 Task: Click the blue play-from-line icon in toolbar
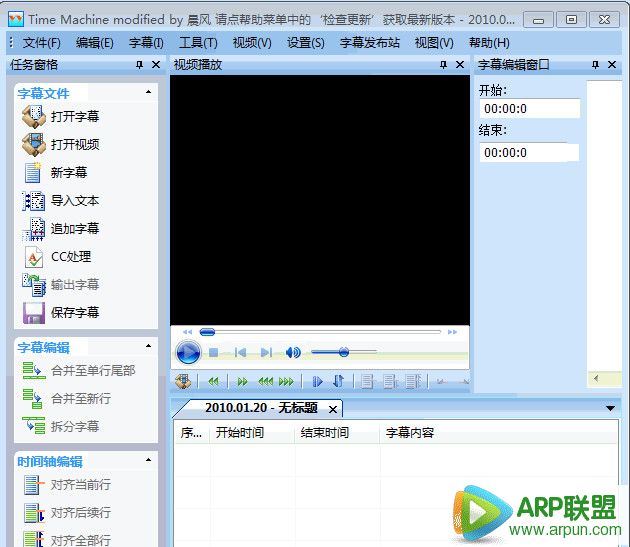click(x=317, y=381)
